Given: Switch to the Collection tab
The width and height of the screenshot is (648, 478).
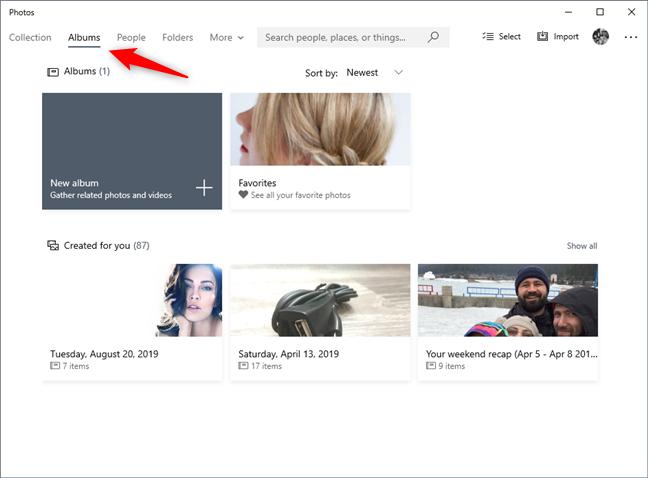Looking at the screenshot, I should 30,38.
